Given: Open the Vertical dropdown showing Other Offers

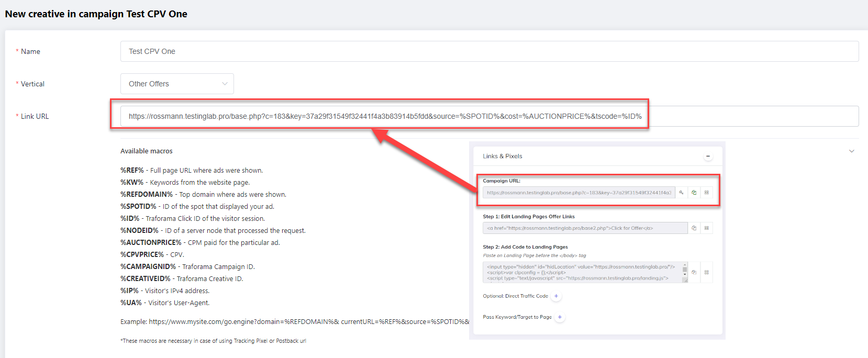Looking at the screenshot, I should 177,84.
